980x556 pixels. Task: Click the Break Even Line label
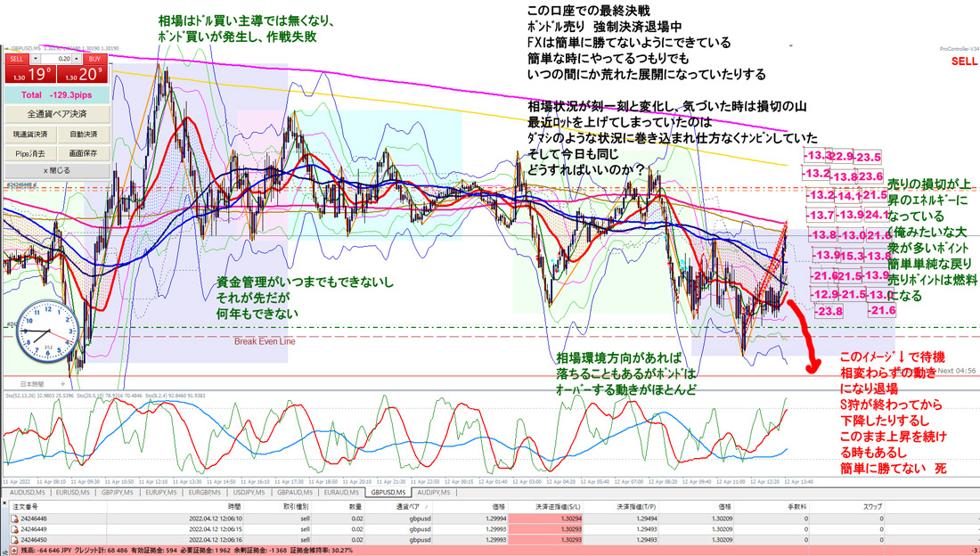(263, 341)
